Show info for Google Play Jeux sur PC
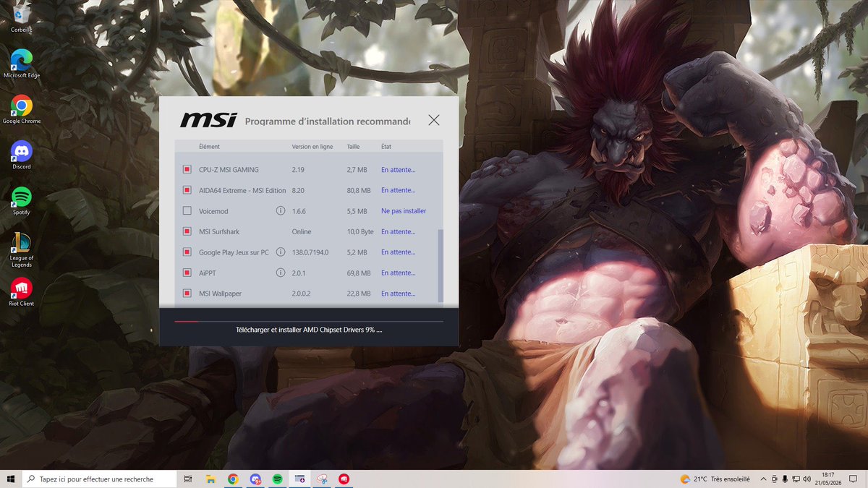Image resolution: width=868 pixels, height=488 pixels. pos(280,252)
